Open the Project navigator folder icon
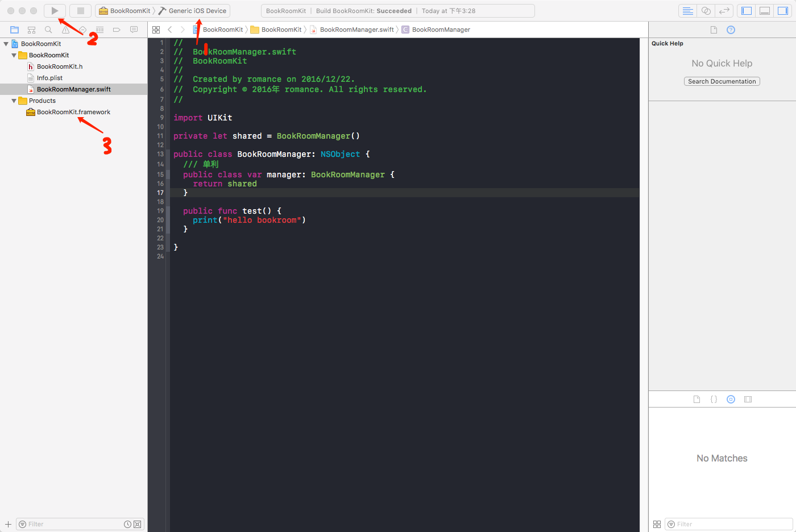The image size is (796, 532). tap(14, 30)
